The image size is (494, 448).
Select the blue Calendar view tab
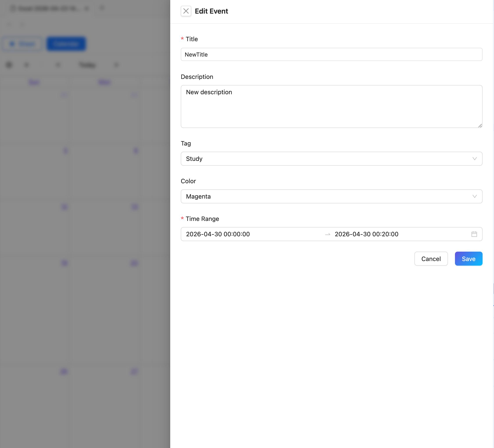[x=66, y=44]
